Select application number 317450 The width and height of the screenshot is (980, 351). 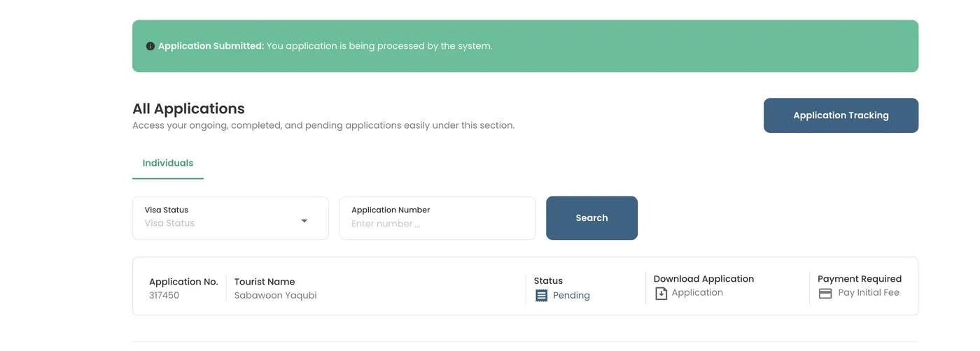164,295
